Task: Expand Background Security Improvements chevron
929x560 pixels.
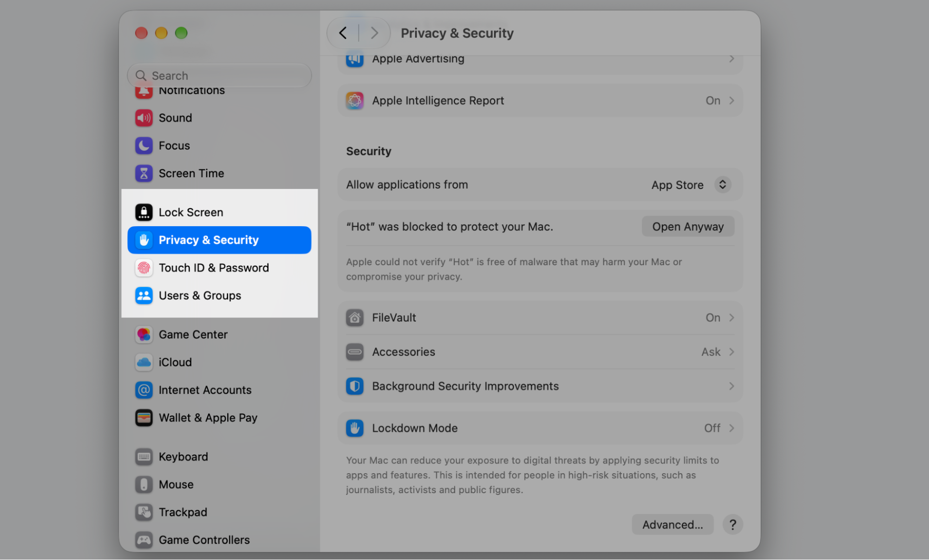Action: tap(731, 386)
